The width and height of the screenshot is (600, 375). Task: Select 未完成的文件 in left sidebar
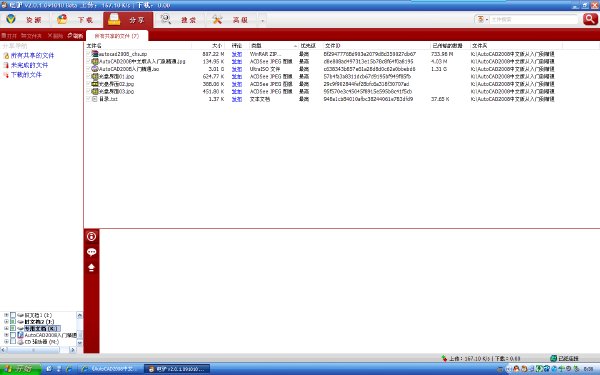(29, 65)
